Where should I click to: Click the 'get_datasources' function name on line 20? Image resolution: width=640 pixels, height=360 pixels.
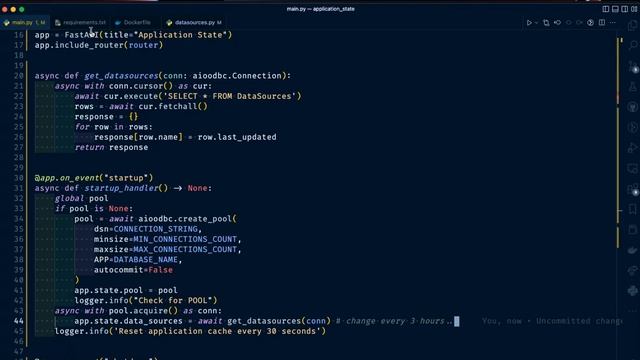click(x=121, y=76)
